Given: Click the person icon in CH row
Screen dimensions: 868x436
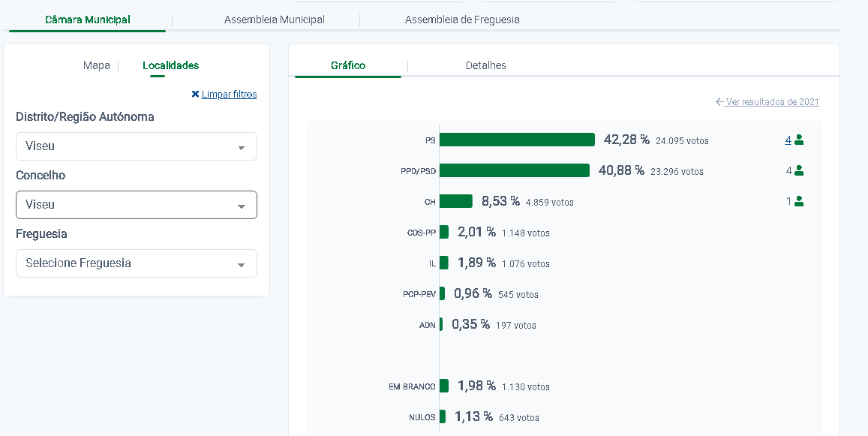Looking at the screenshot, I should (x=799, y=201).
